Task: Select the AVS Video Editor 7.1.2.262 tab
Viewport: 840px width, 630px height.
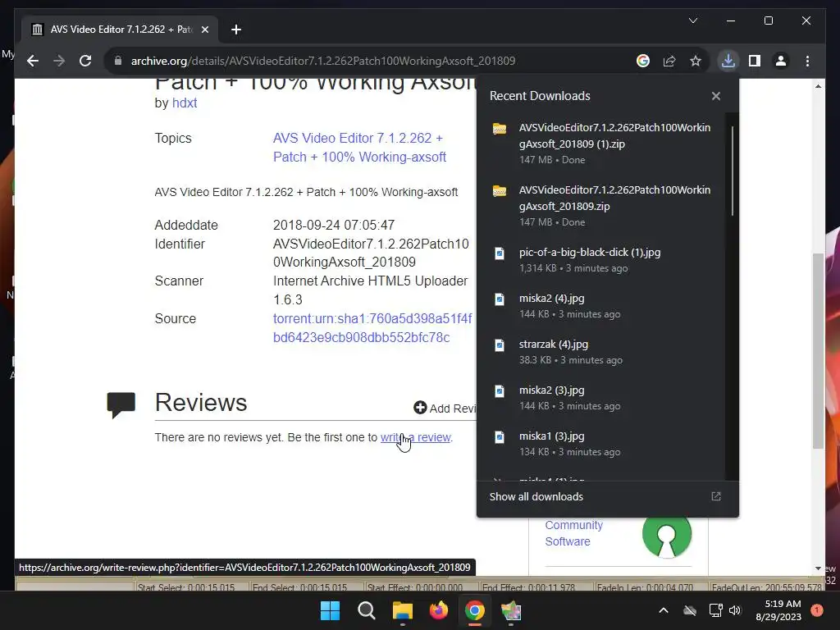Action: (x=120, y=30)
